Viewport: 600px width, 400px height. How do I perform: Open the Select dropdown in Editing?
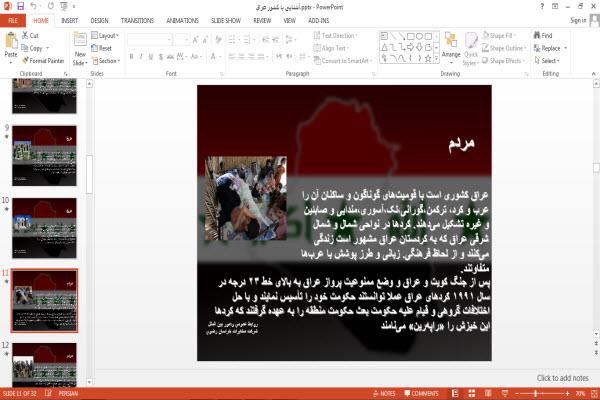coord(547,60)
